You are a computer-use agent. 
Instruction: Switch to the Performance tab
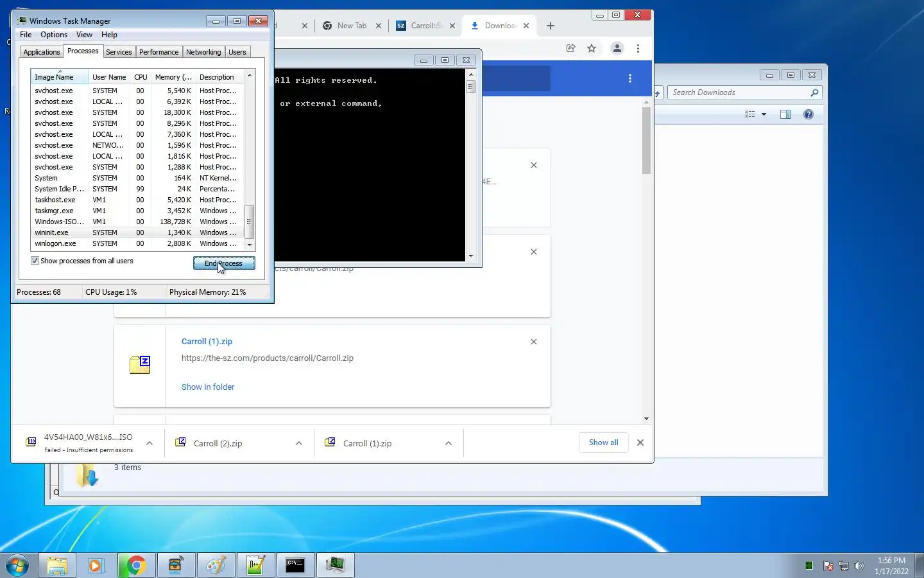click(x=158, y=52)
